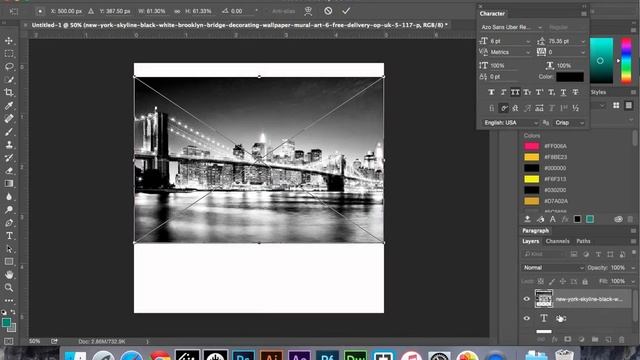Select the Path Selection tool
The height and width of the screenshot is (360, 640).
click(9, 249)
